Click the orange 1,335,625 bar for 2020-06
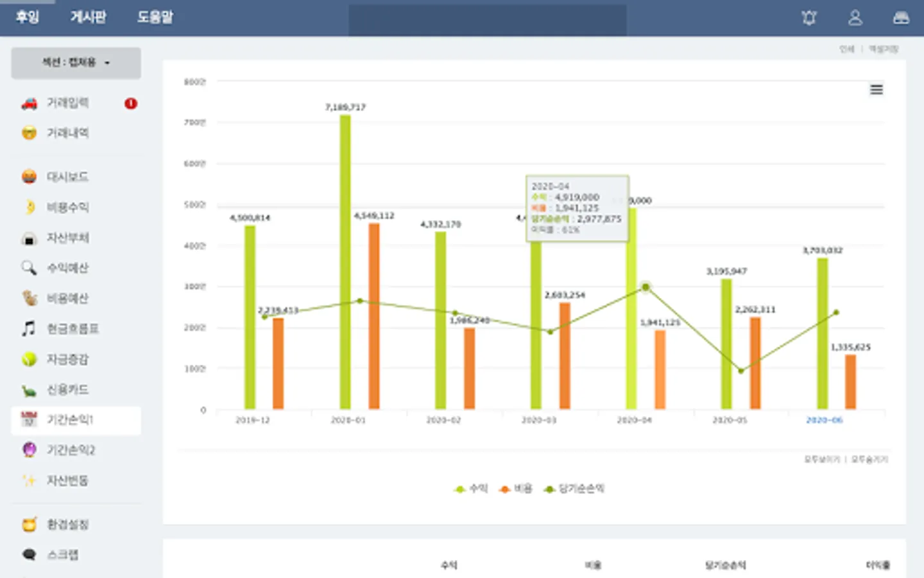Screen dimensions: 924x578 [850, 382]
